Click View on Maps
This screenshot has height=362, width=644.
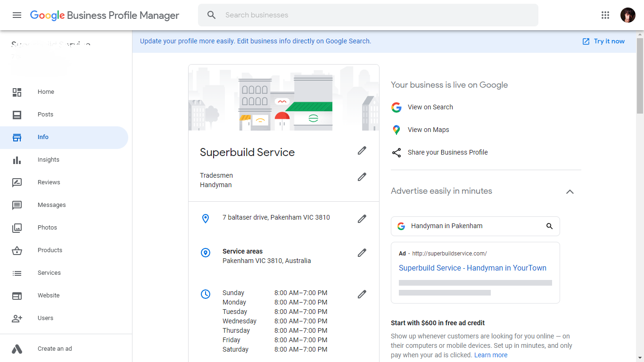click(x=428, y=130)
